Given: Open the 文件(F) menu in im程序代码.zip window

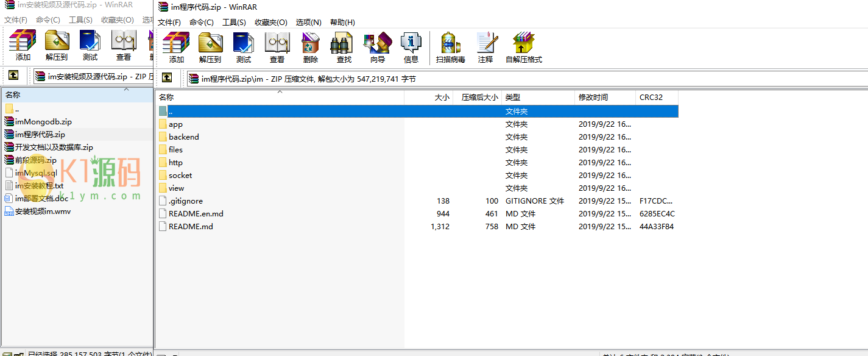Looking at the screenshot, I should [x=169, y=23].
